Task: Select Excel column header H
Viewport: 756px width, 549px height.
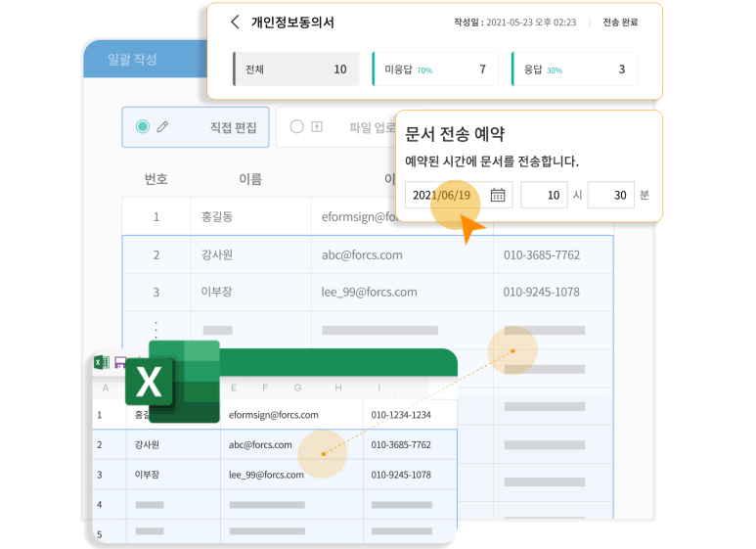Action: 338,388
